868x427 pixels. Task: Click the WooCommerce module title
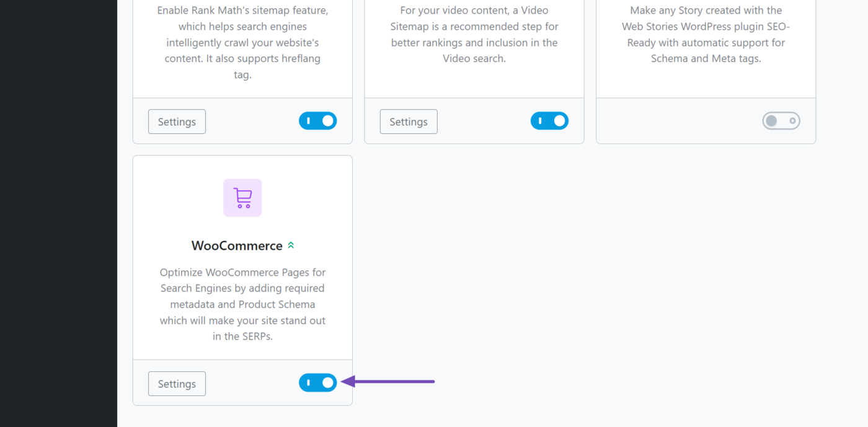pos(237,245)
